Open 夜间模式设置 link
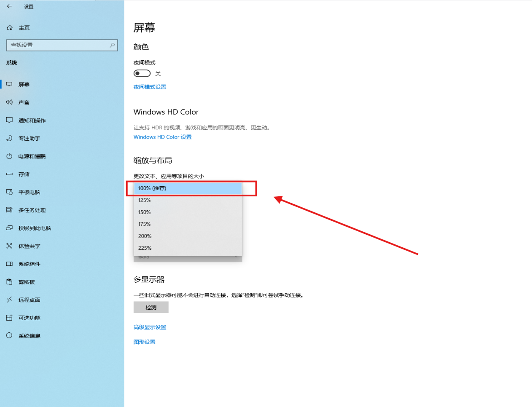532x407 pixels. [150, 87]
